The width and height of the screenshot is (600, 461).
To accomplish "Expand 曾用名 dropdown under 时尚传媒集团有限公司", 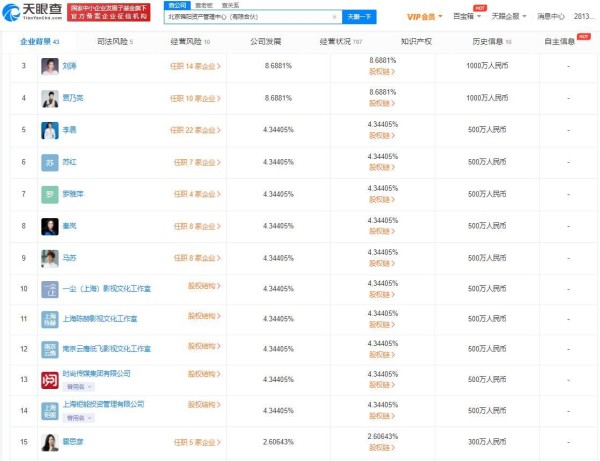I will 78,387.
